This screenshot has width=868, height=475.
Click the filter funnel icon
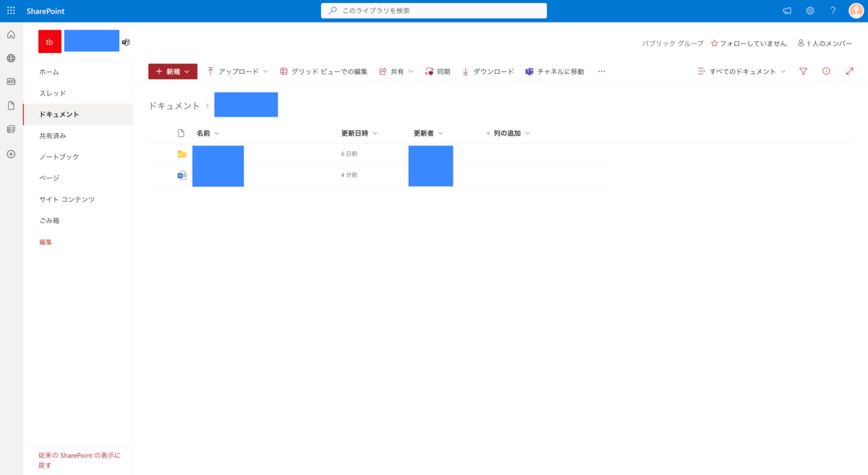[x=803, y=72]
